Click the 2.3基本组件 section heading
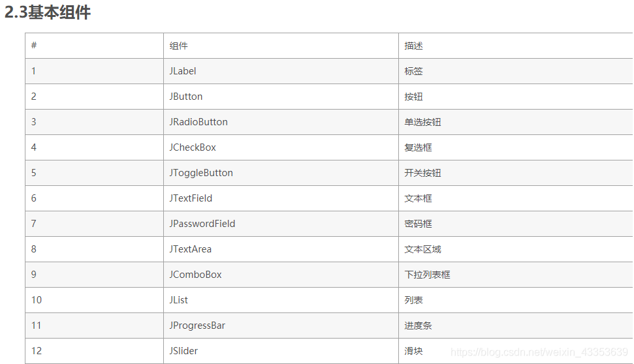 (47, 12)
